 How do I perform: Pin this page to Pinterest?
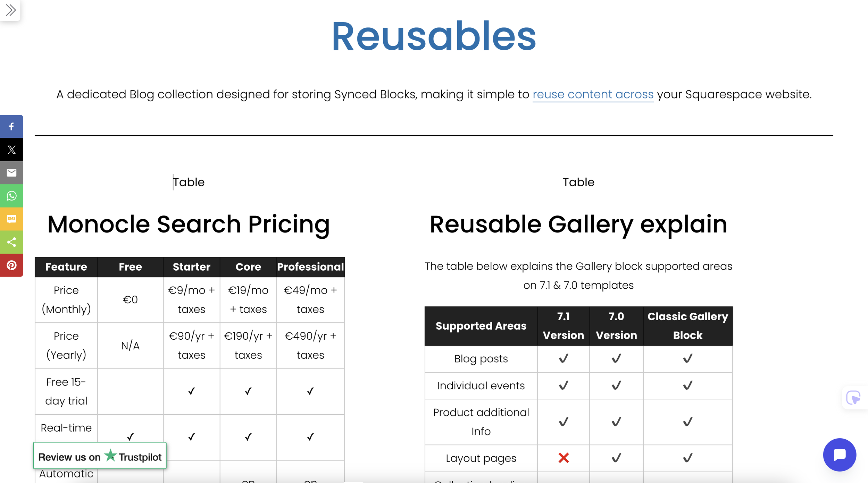(x=11, y=265)
